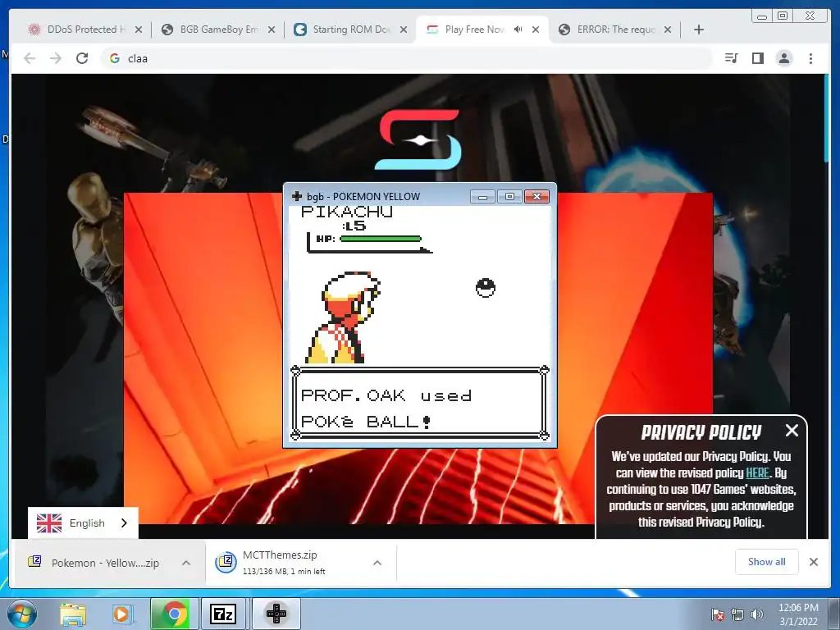Close the Play Free Now tab
The image size is (840, 630).
click(536, 30)
